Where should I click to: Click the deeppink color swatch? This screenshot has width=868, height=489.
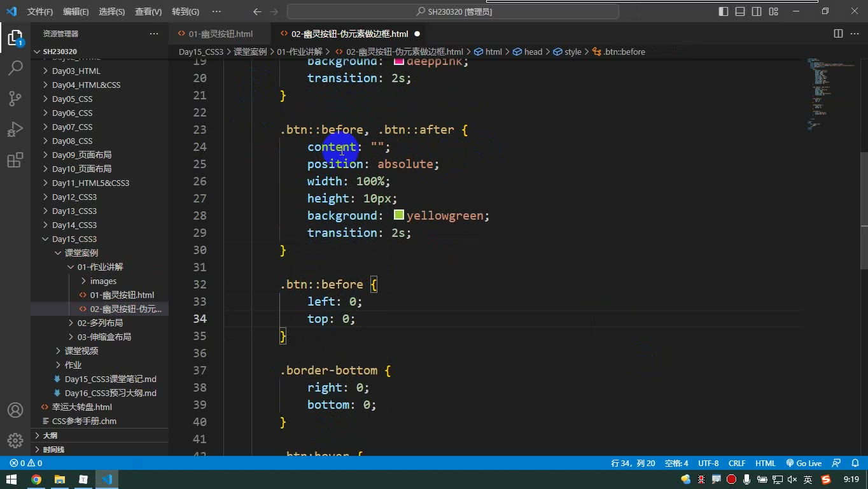(399, 62)
